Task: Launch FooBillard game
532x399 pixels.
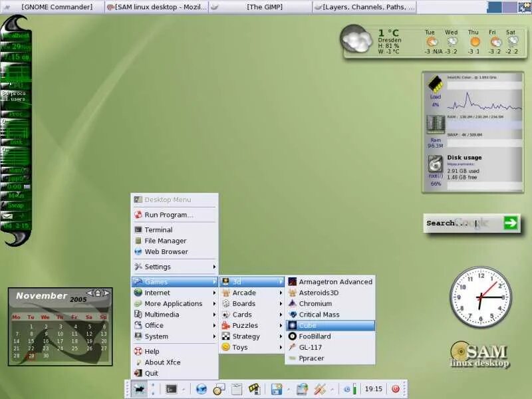Action: [x=331, y=336]
